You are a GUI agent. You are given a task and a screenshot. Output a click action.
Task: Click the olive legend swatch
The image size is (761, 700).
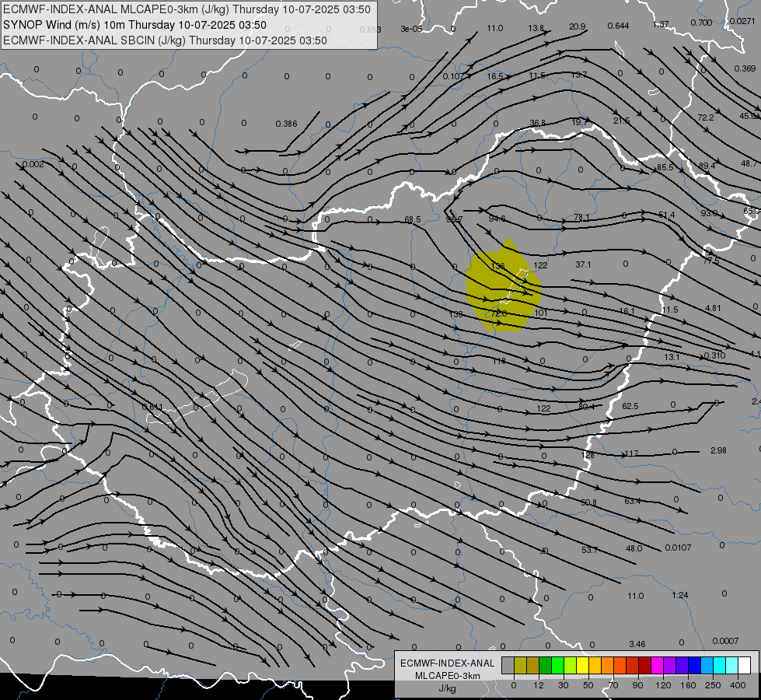click(x=520, y=666)
